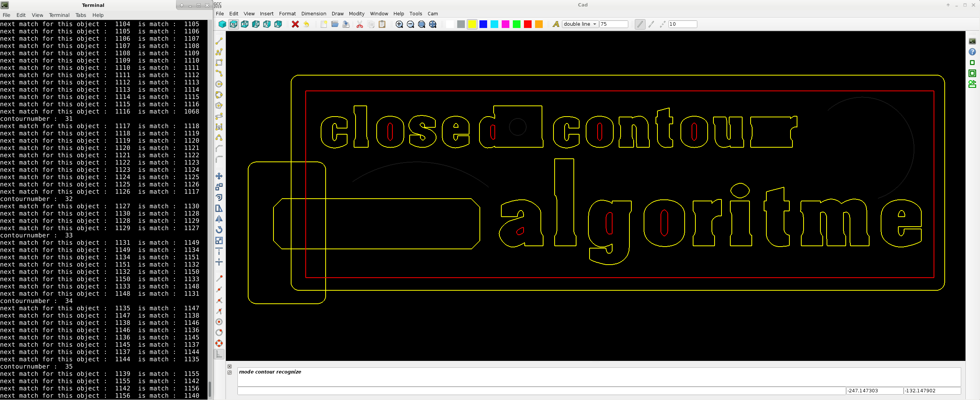The height and width of the screenshot is (400, 980).
Task: Select the rectangle drawing tool
Action: tap(219, 63)
